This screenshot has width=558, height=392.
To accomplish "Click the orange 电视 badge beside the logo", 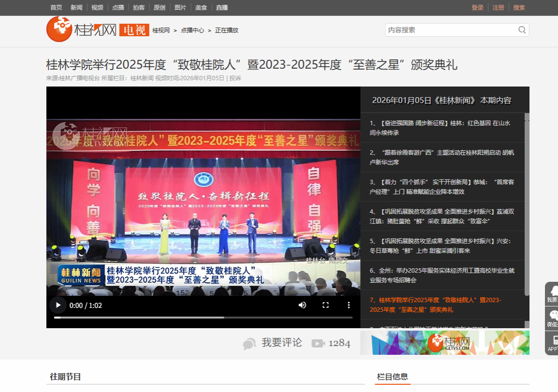I will 134,30.
